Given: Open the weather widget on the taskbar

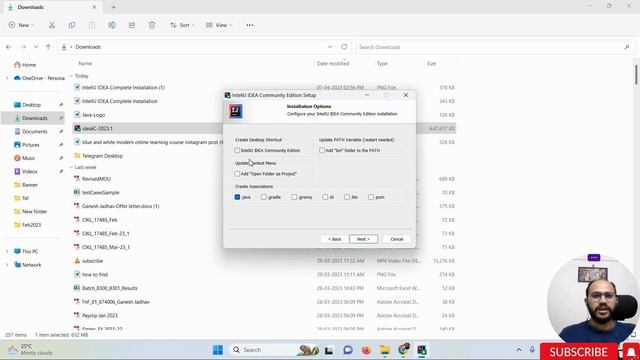Looking at the screenshot, I should click(x=31, y=349).
